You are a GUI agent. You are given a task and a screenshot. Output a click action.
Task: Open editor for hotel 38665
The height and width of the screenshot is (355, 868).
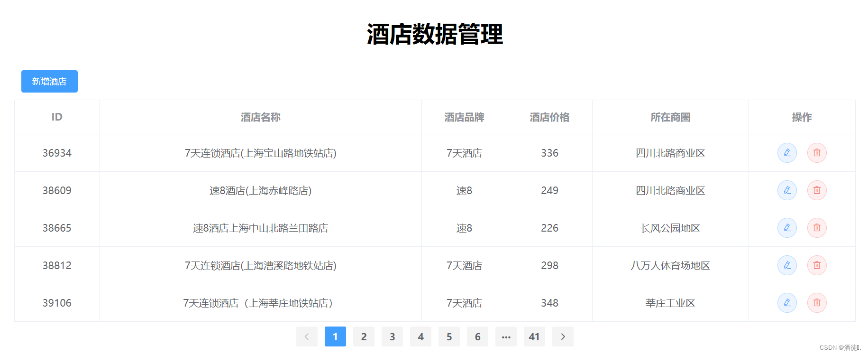(787, 228)
